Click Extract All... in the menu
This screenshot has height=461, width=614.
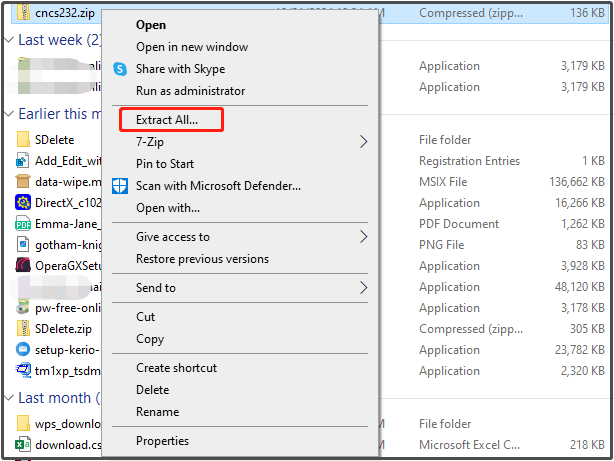pyautogui.click(x=167, y=120)
